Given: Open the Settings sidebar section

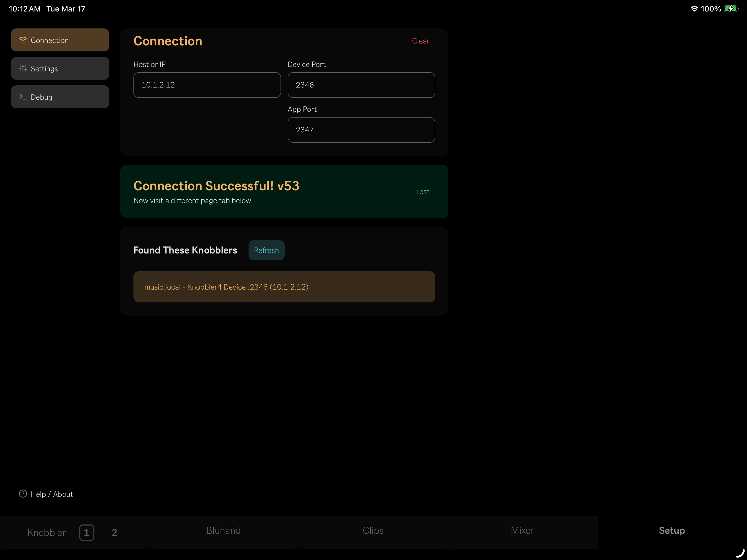Looking at the screenshot, I should click(60, 69).
